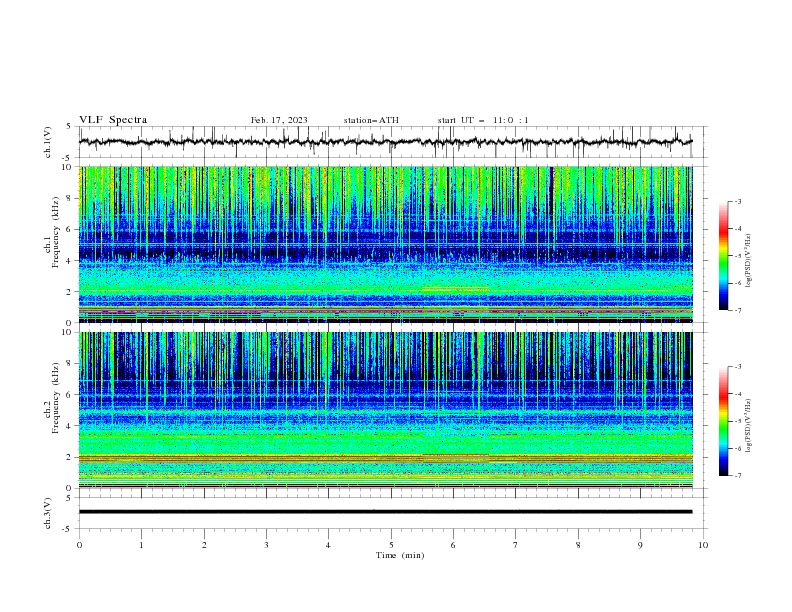Viewport: 792px width, 612px height.
Task: Click the 'station=ATH' label
Action: [x=371, y=120]
